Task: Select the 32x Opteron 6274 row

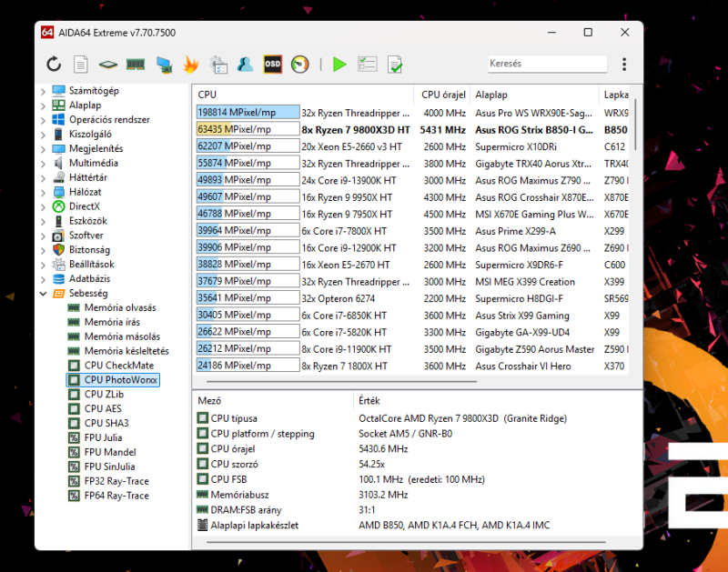Action: point(412,298)
